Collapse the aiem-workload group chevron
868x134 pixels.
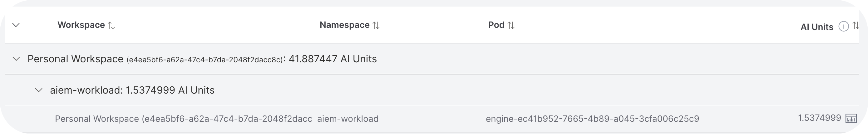click(39, 90)
